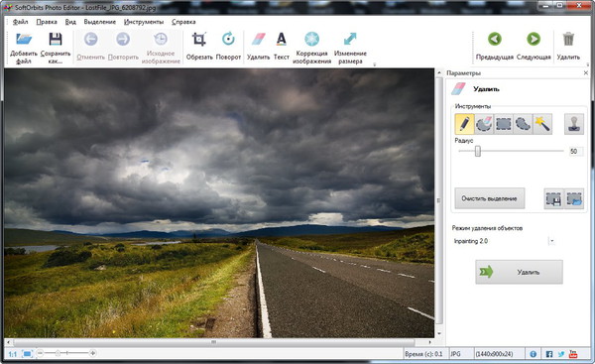
Task: Select the Текст tool
Action: pyautogui.click(x=282, y=39)
